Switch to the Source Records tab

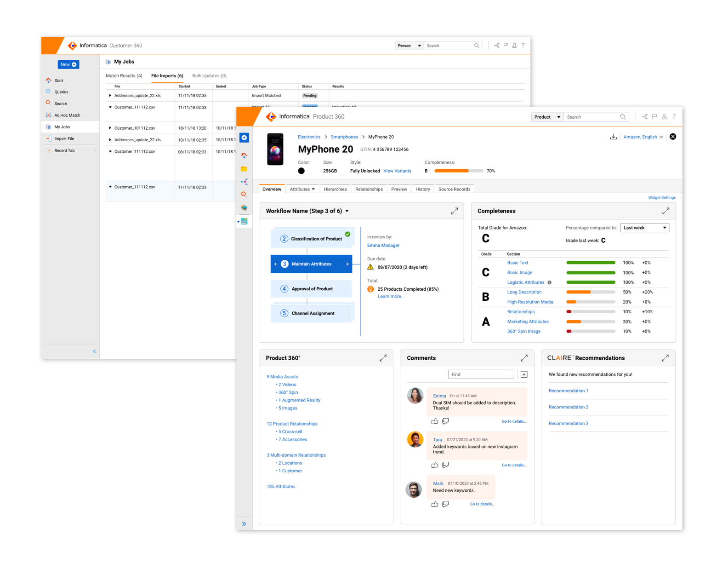click(x=455, y=189)
